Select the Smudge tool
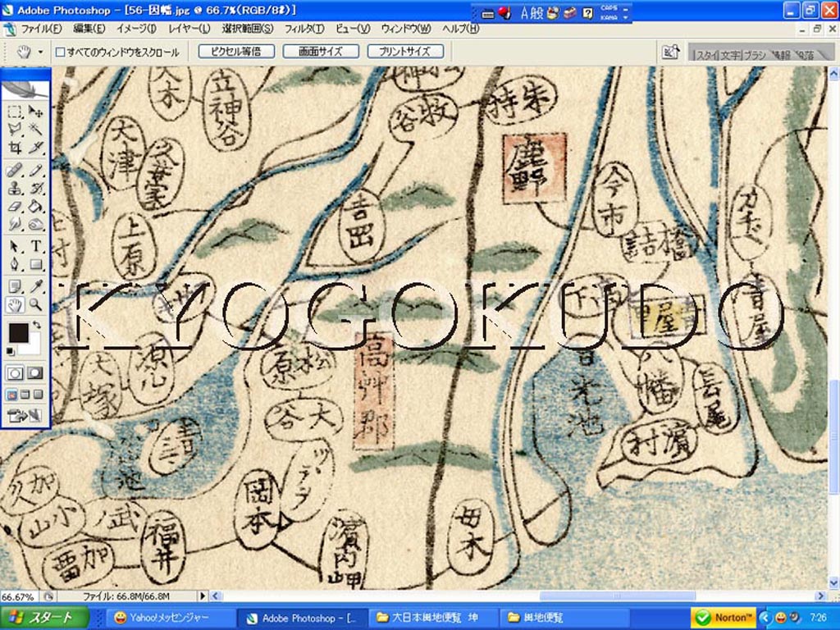The width and height of the screenshot is (840, 630). coord(15,224)
